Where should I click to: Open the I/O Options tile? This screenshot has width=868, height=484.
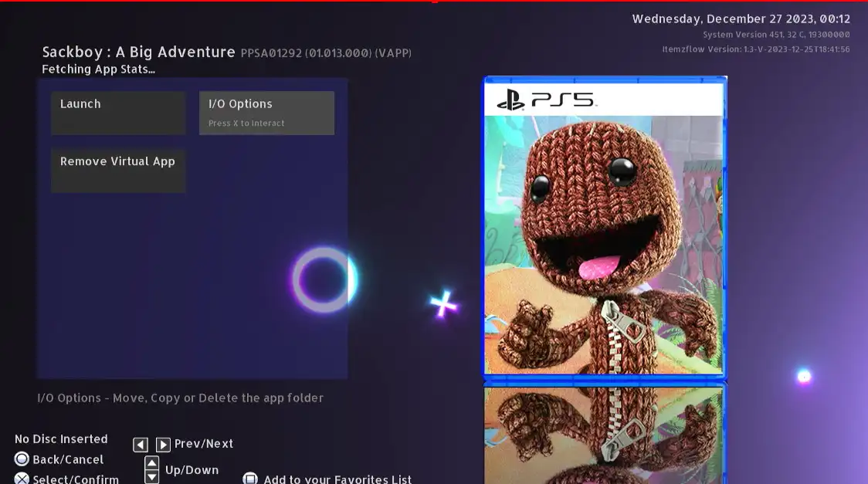coord(266,113)
